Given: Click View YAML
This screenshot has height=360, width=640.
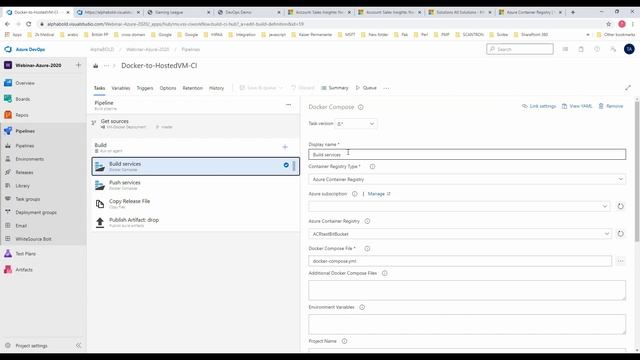Looking at the screenshot, I should point(577,106).
